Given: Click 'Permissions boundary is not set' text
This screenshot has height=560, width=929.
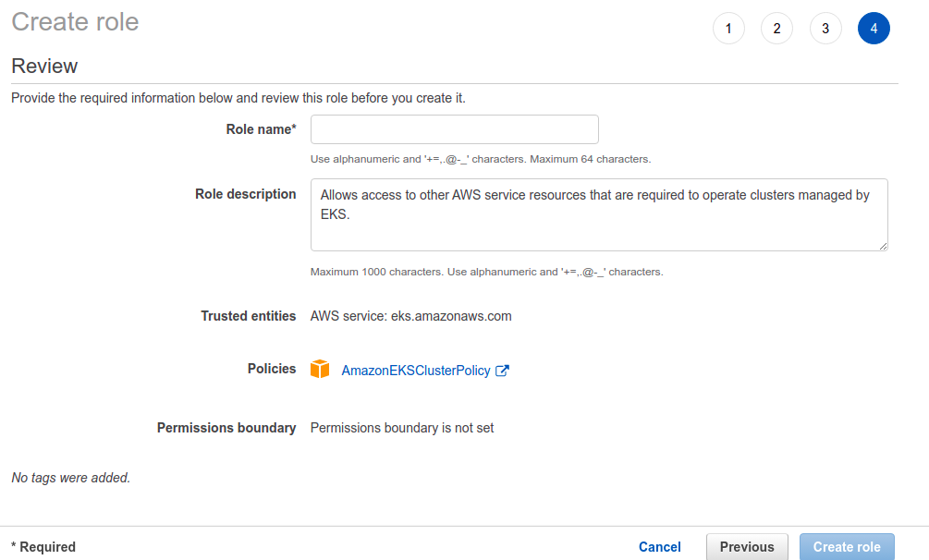Looking at the screenshot, I should pos(402,428).
